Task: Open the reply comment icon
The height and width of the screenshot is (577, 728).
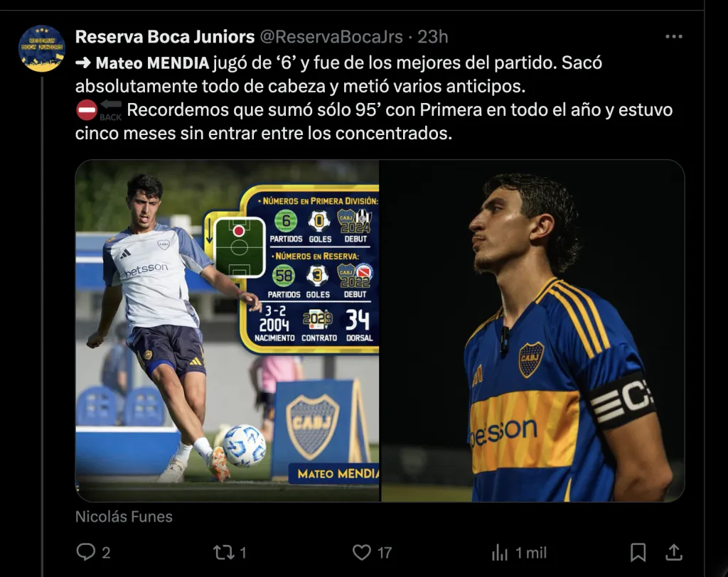Action: click(85, 552)
